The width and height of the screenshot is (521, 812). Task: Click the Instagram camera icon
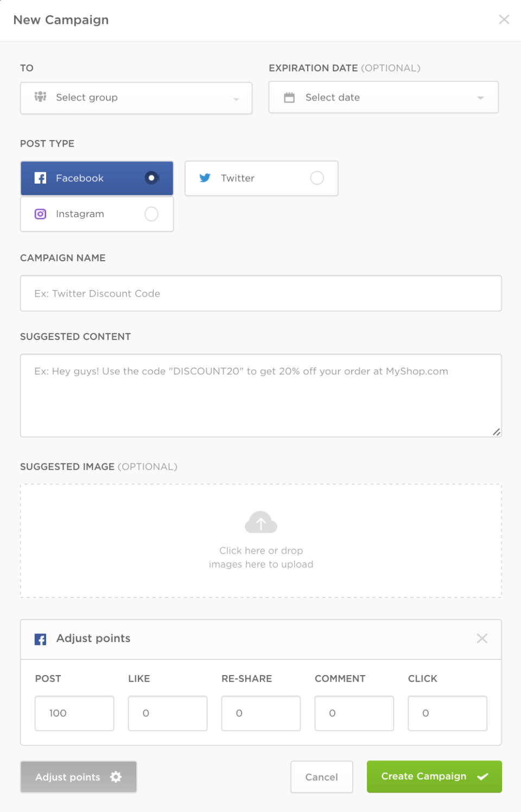40,214
